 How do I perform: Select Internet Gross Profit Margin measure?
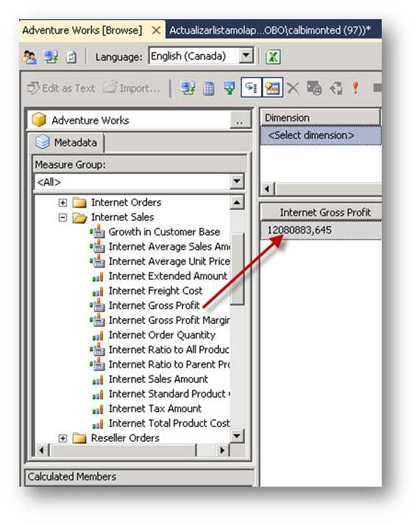[169, 320]
